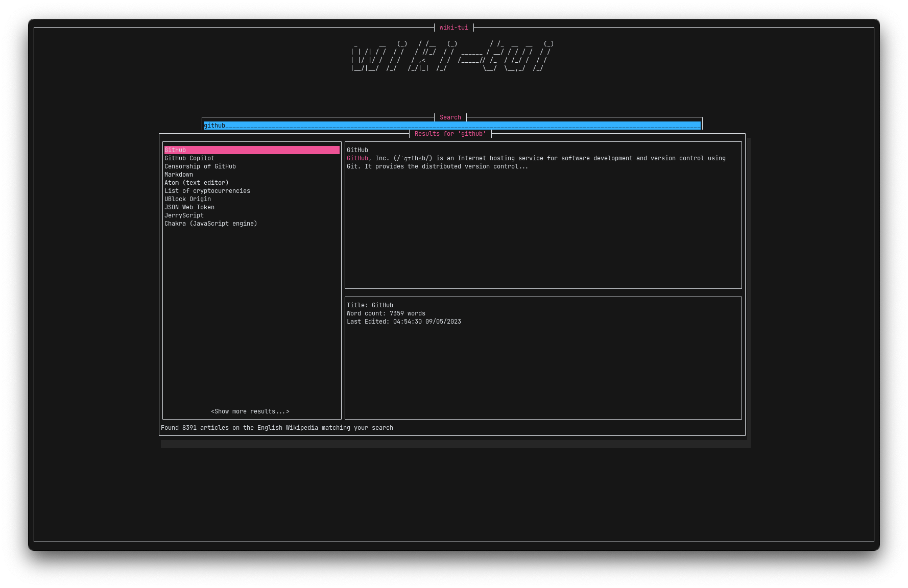Open 'List of cryptocurrencies' result

coord(207,191)
